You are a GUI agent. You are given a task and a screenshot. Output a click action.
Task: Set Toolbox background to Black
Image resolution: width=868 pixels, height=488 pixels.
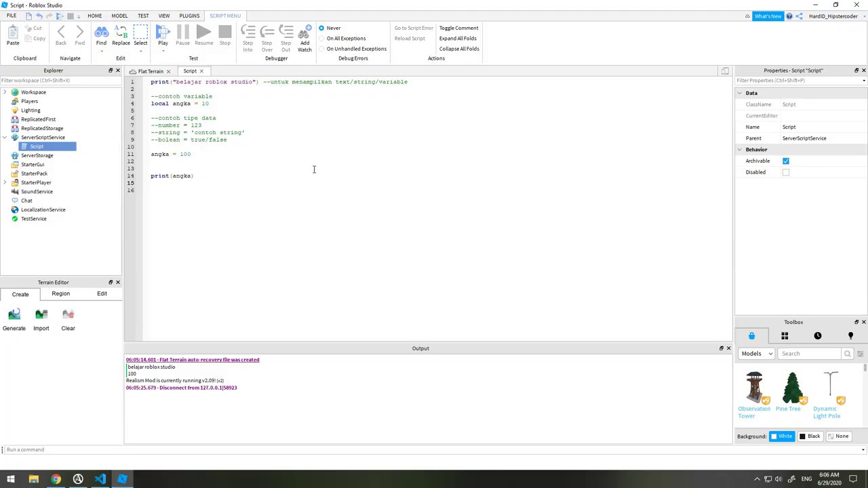[810, 436]
